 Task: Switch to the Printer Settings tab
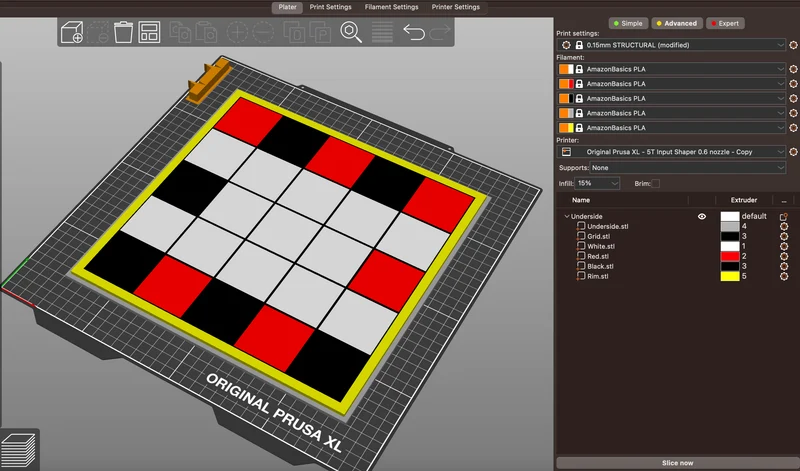pos(456,7)
